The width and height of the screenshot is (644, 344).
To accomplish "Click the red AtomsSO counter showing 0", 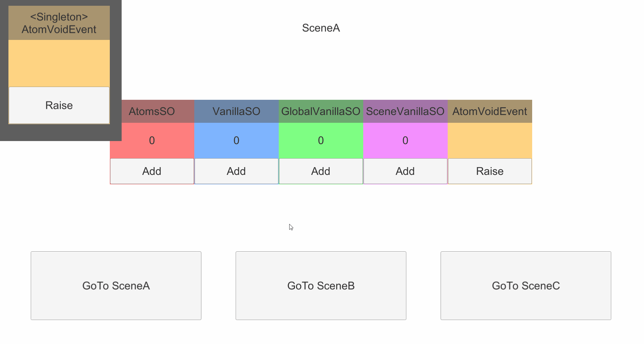I will coord(152,141).
